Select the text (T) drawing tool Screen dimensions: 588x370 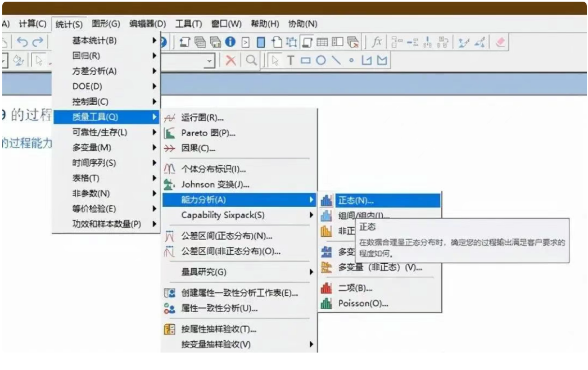tap(291, 61)
